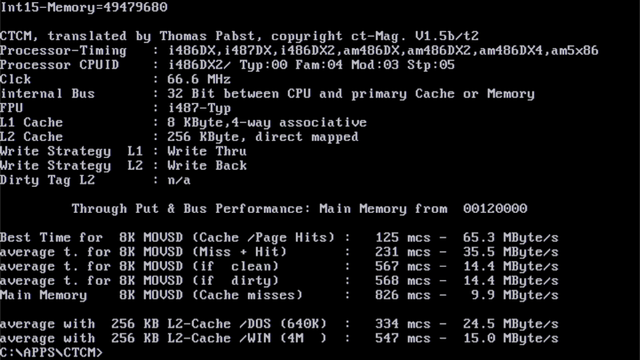Select the L2 Write Back strategy value
The height and width of the screenshot is (360, 640).
(207, 165)
